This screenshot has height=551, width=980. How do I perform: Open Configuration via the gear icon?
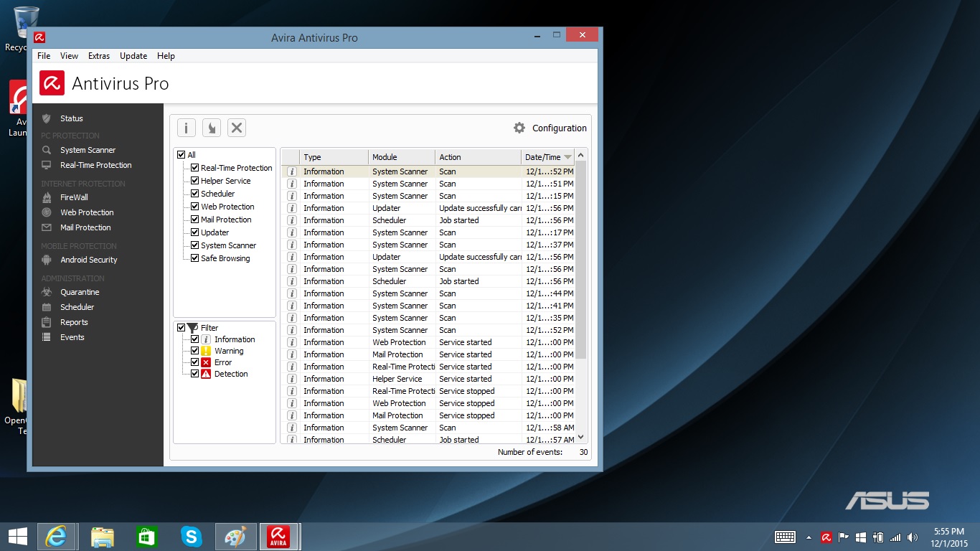[519, 128]
